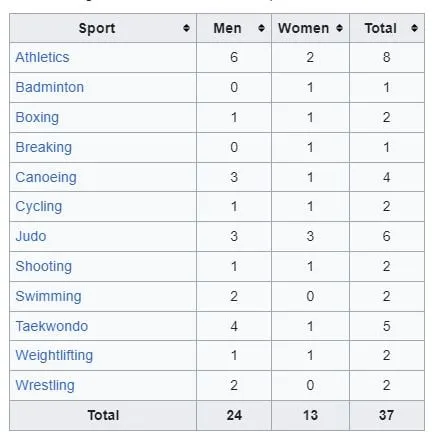This screenshot has width=433, height=432.
Task: Click the Men column header text
Action: [227, 28]
